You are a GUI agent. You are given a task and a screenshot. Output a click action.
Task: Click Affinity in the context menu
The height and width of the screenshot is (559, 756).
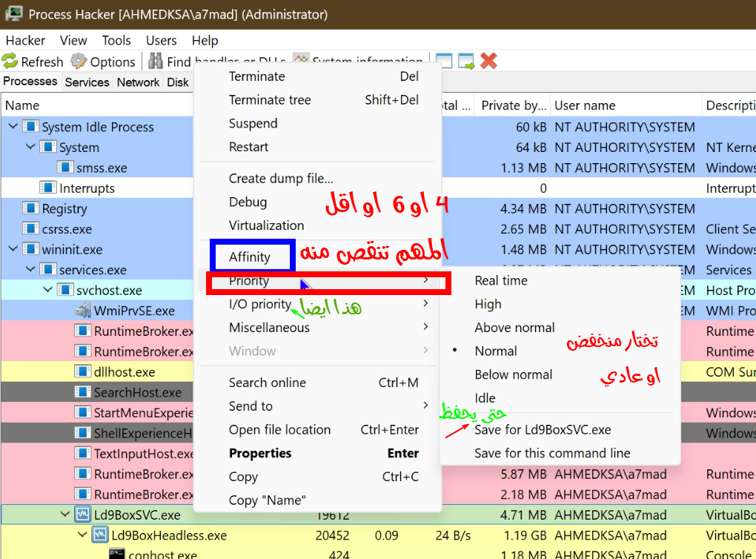click(250, 257)
